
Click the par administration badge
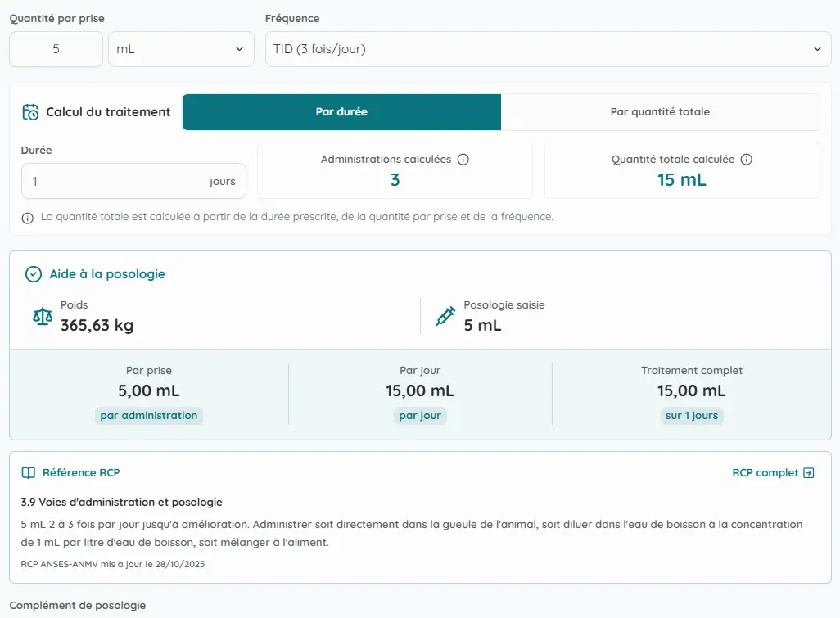(x=149, y=416)
